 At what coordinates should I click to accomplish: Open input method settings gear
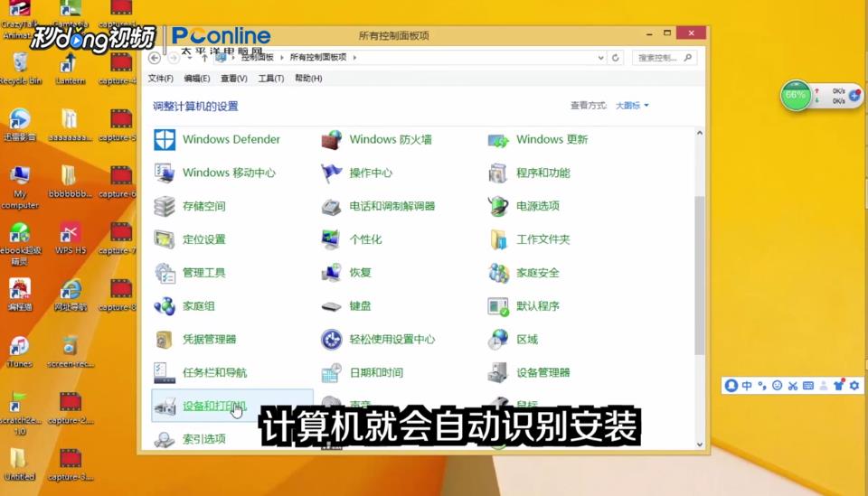[854, 386]
